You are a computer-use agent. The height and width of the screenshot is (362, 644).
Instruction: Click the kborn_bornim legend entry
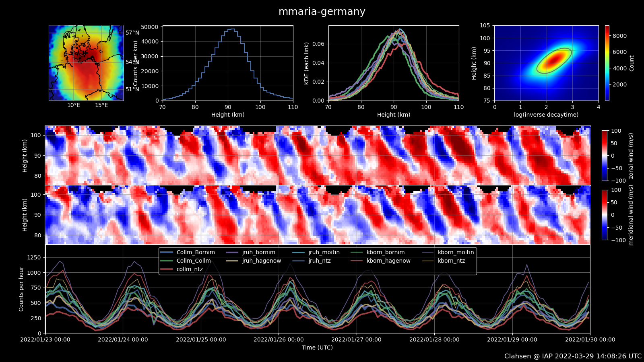tap(378, 253)
